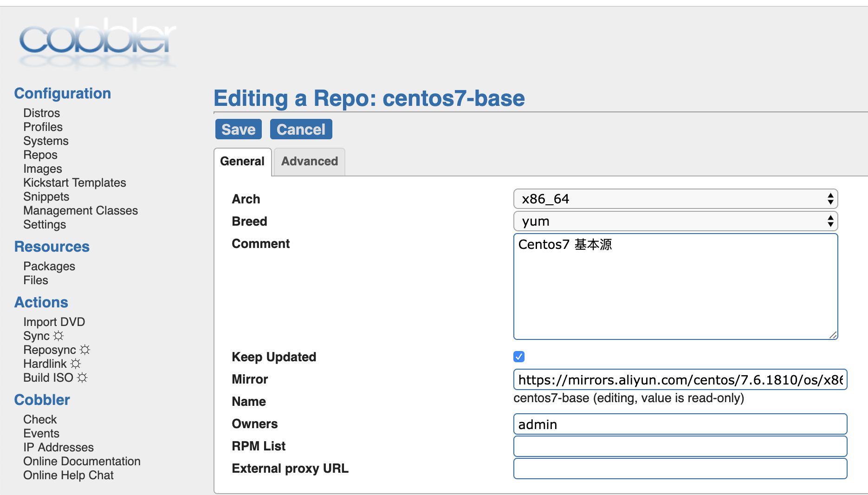
Task: Click the gear icon beside Reposync
Action: (85, 350)
